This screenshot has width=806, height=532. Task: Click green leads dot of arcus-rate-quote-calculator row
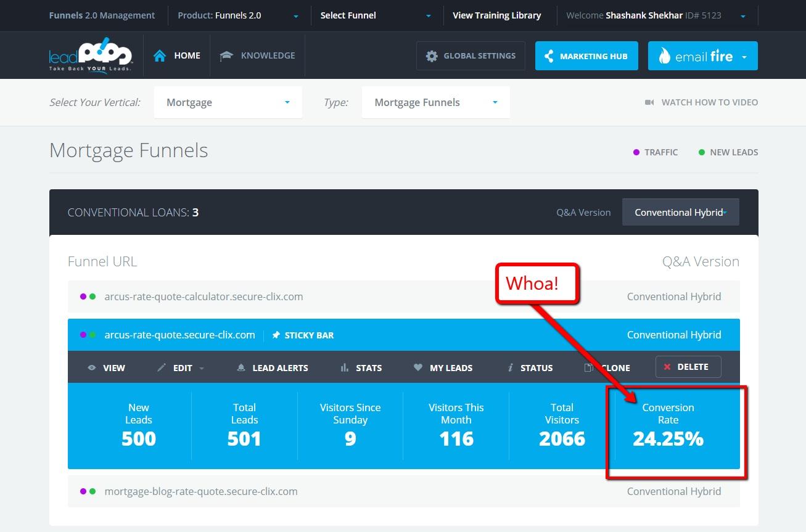coord(93,297)
